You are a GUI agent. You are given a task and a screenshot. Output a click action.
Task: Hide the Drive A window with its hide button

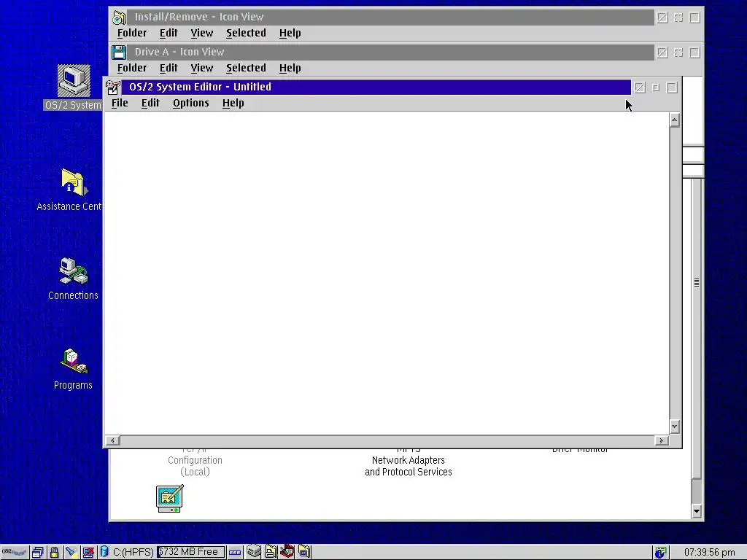[x=678, y=52]
